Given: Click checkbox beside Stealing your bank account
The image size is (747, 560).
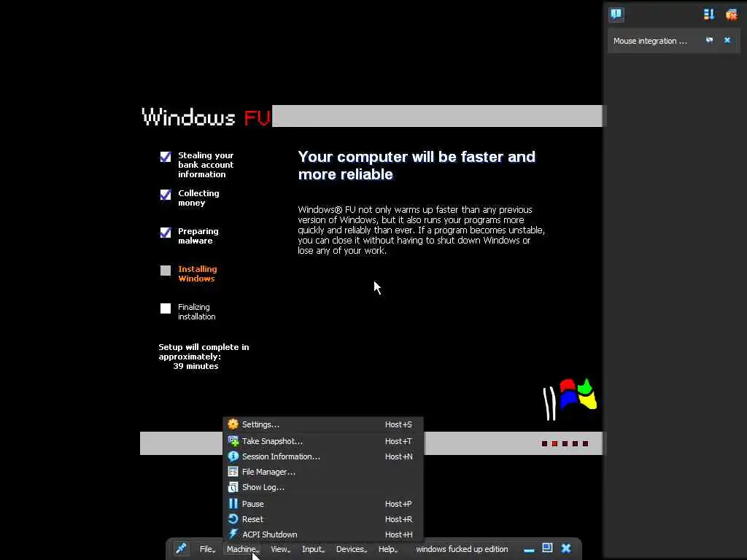Looking at the screenshot, I should (166, 157).
